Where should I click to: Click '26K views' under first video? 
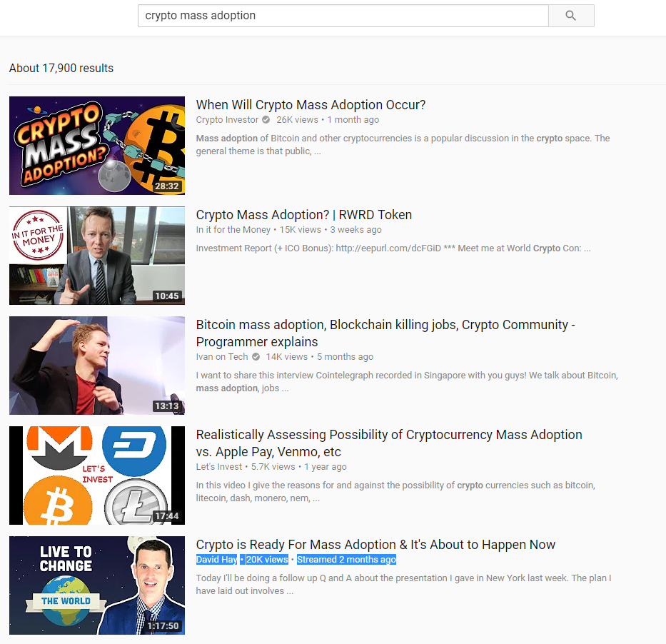click(297, 120)
